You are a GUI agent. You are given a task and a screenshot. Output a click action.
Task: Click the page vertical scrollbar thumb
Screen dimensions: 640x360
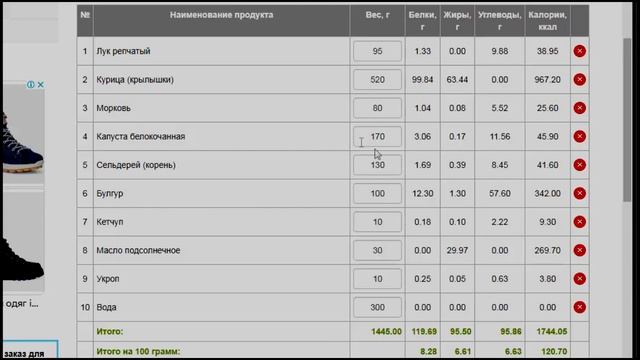627,120
